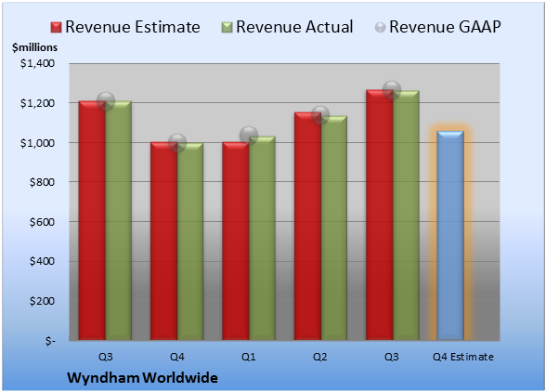Click the '$800' axis value
Screen dimensions: 546x392
click(42, 182)
